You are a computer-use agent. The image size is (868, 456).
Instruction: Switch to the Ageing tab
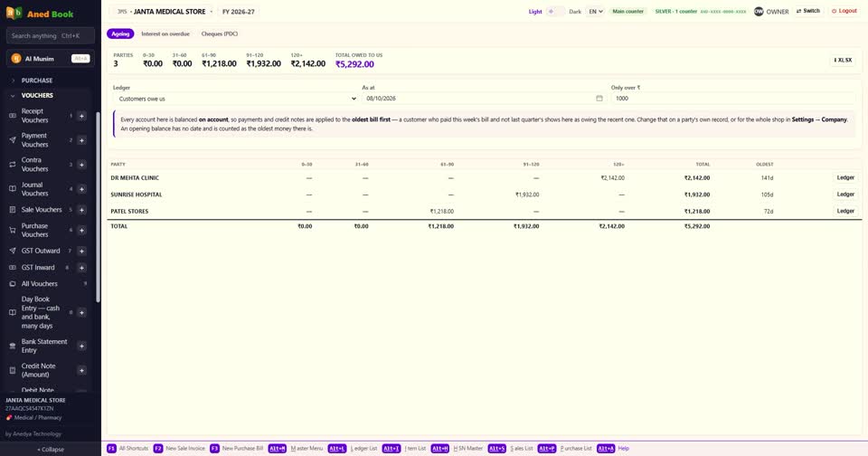120,33
